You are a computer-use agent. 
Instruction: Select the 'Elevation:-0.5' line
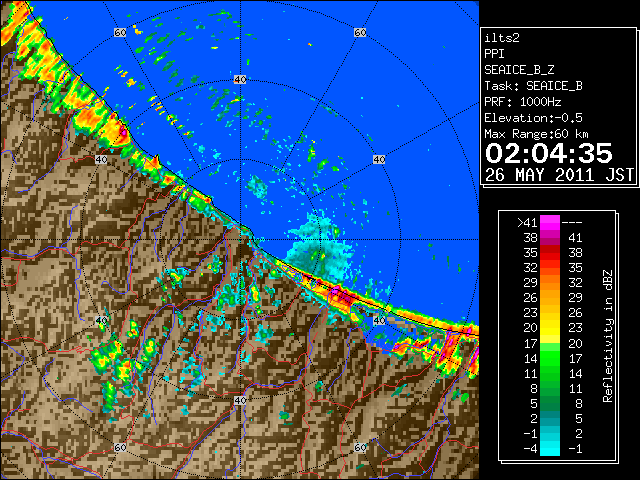click(533, 118)
